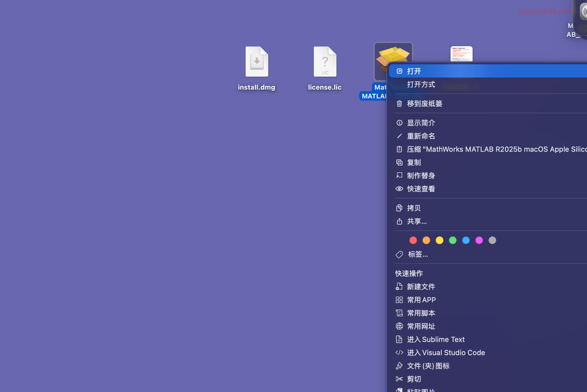Apply the red color tag
Image resolution: width=587 pixels, height=392 pixels.
[413, 240]
